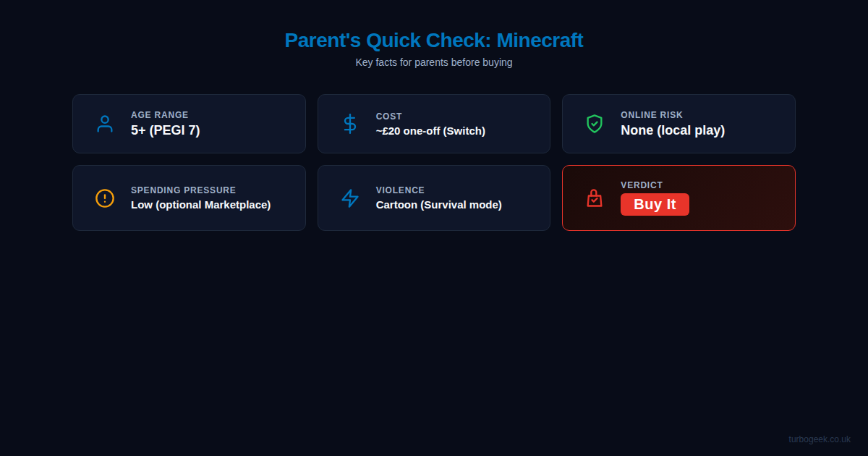The image size is (868, 456).
Task: Select the 5+ (PEGI 7) text
Action: (x=166, y=130)
